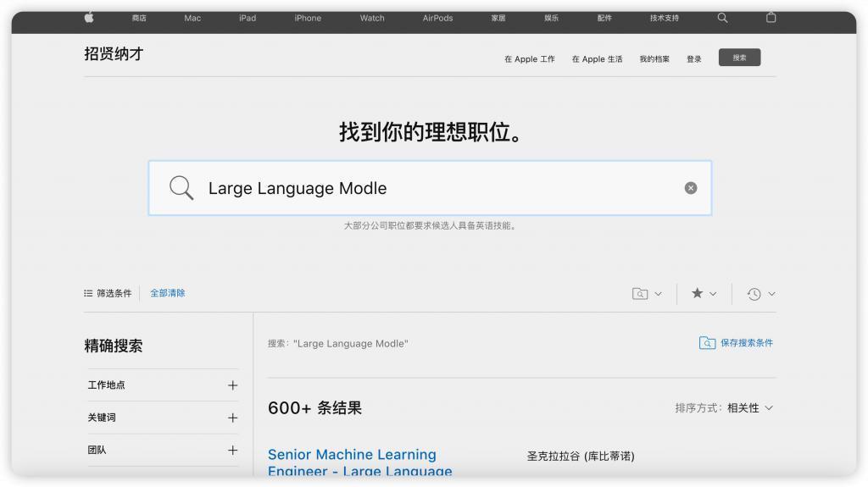Click the filter list icon beside 筛选条件
The width and height of the screenshot is (868, 487).
click(88, 293)
